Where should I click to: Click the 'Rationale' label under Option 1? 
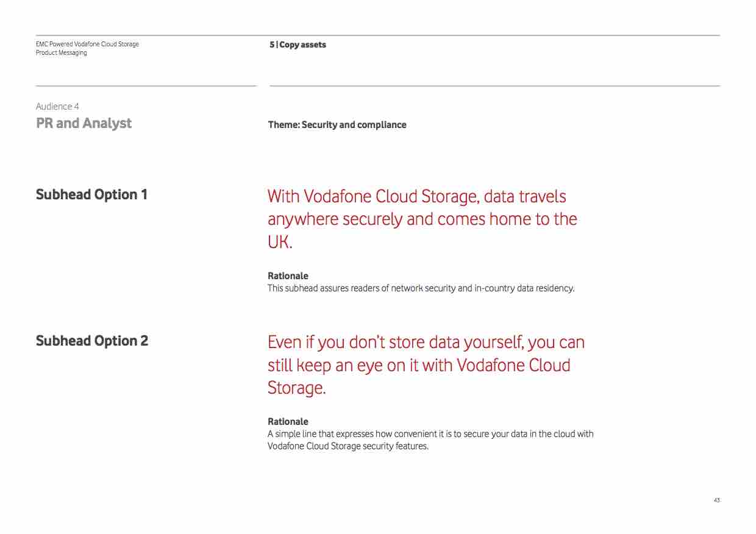288,276
